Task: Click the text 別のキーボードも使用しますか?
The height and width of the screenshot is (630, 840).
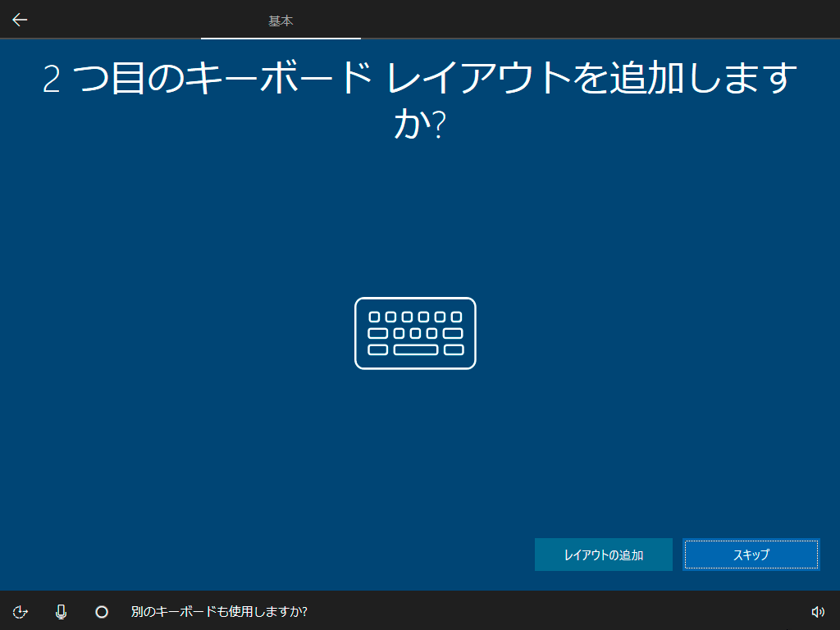Action: tap(219, 611)
